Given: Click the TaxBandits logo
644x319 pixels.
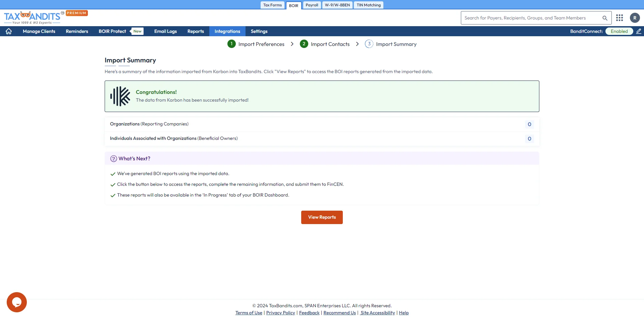Looking at the screenshot, I should [x=32, y=17].
